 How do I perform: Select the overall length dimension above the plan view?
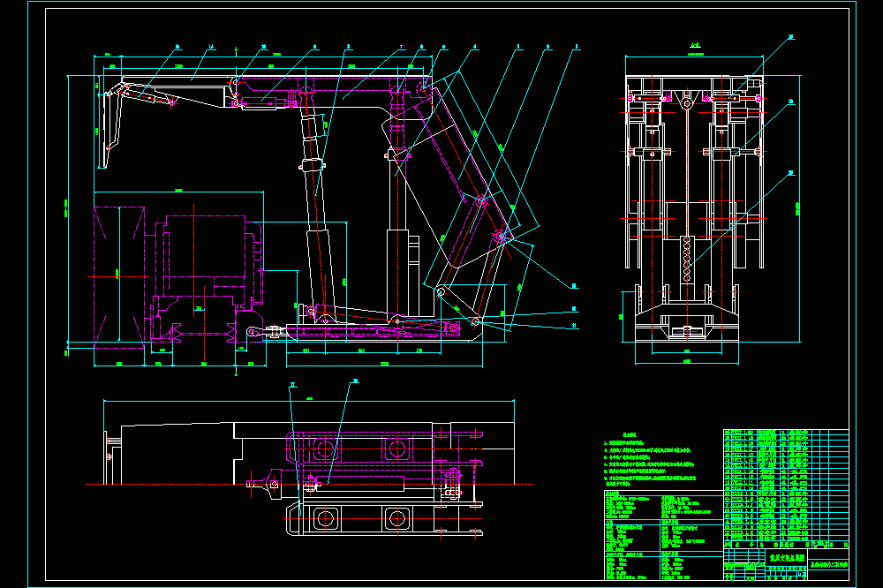click(x=308, y=401)
